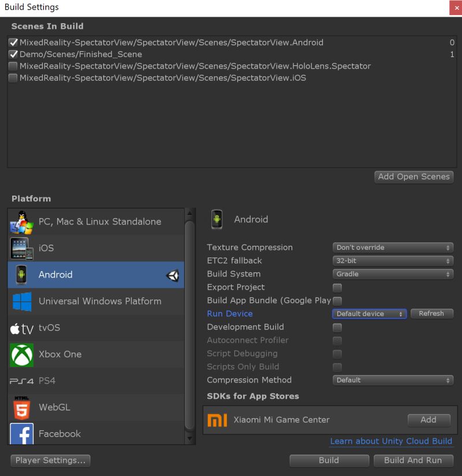Open the Texture Compression dropdown

(x=393, y=247)
